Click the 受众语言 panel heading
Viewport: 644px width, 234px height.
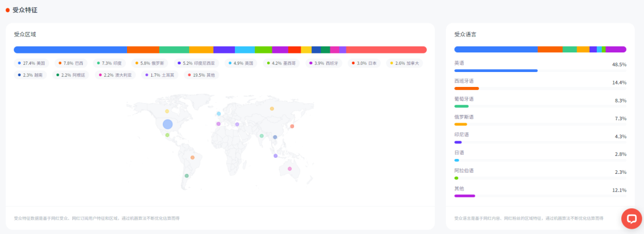465,35
